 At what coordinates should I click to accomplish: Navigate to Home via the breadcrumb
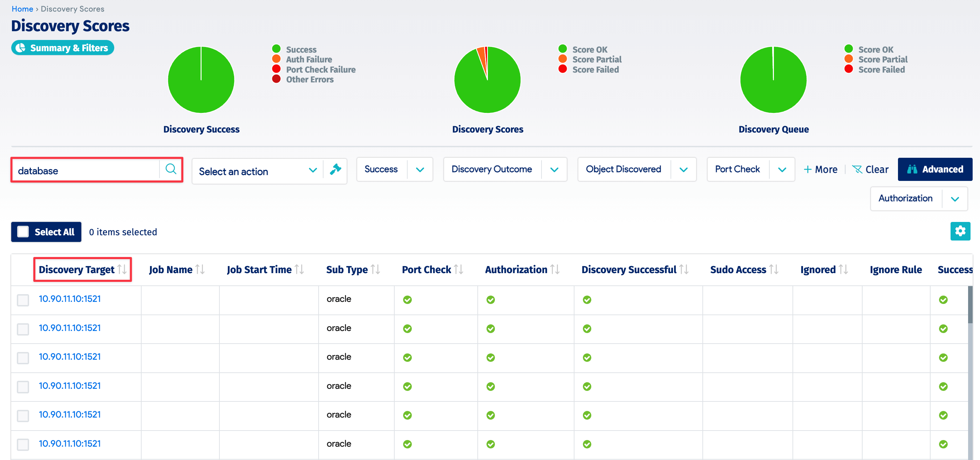22,9
